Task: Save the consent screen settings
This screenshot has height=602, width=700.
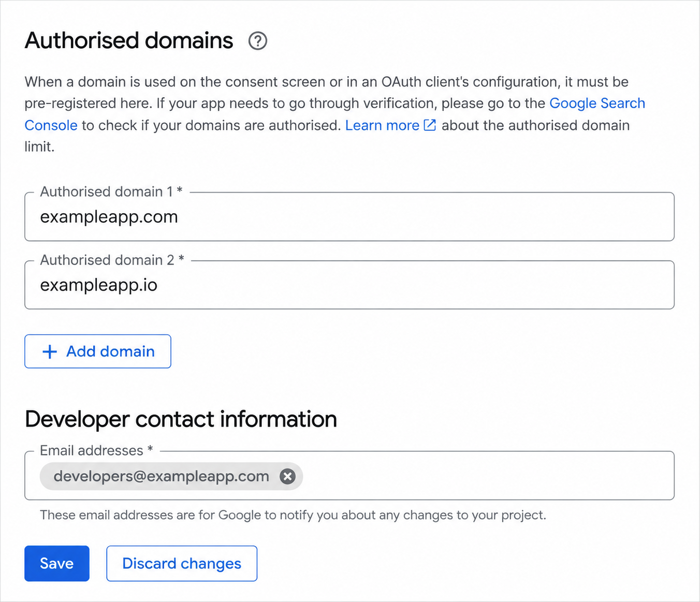Action: coord(57,563)
